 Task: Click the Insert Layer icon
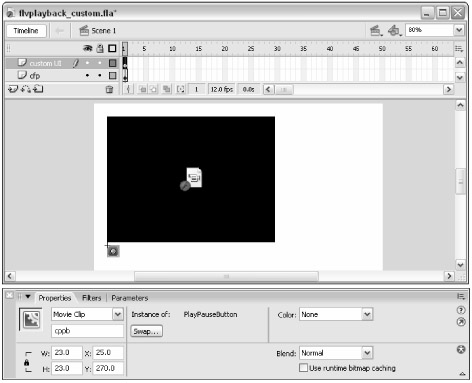pos(13,89)
